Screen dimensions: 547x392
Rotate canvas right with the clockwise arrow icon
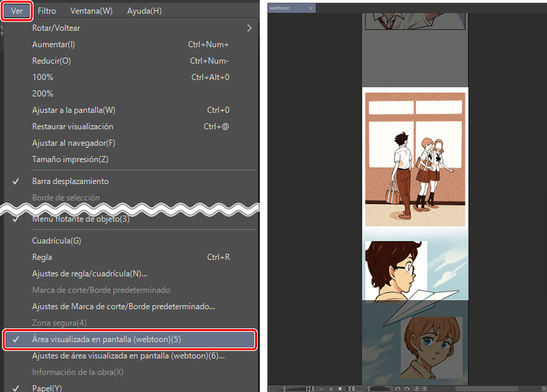407,388
